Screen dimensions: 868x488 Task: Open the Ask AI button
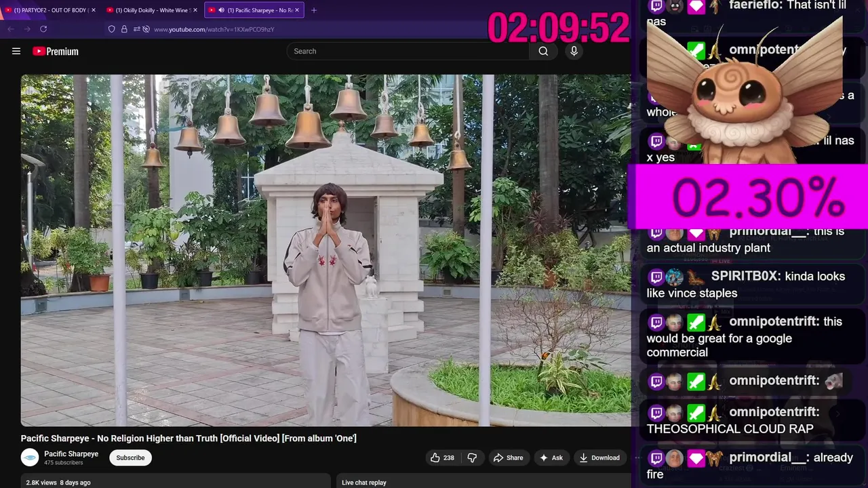click(551, 457)
